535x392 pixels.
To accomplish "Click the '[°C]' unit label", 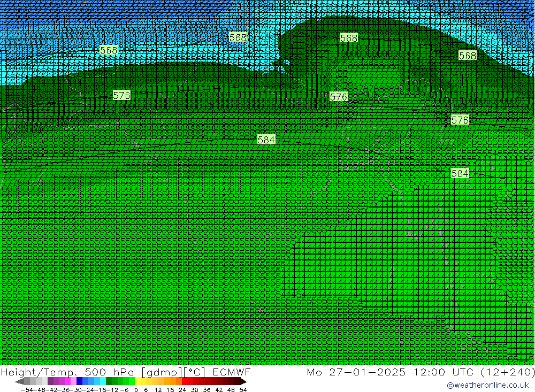I will click(195, 372).
